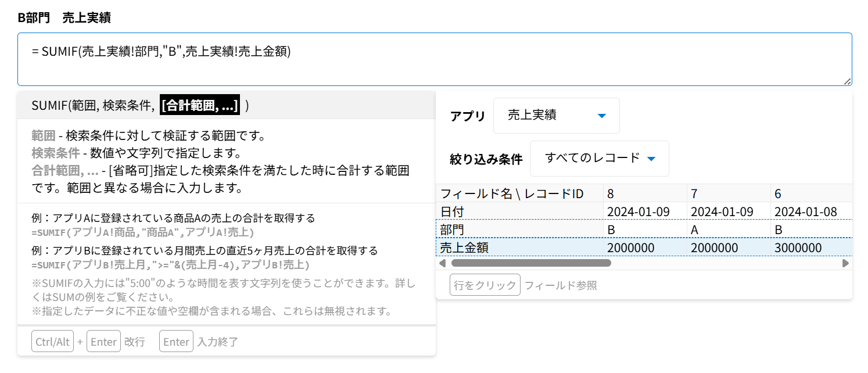This screenshot has width=868, height=373.
Task: Click record ID 8 column header
Action: (x=611, y=193)
